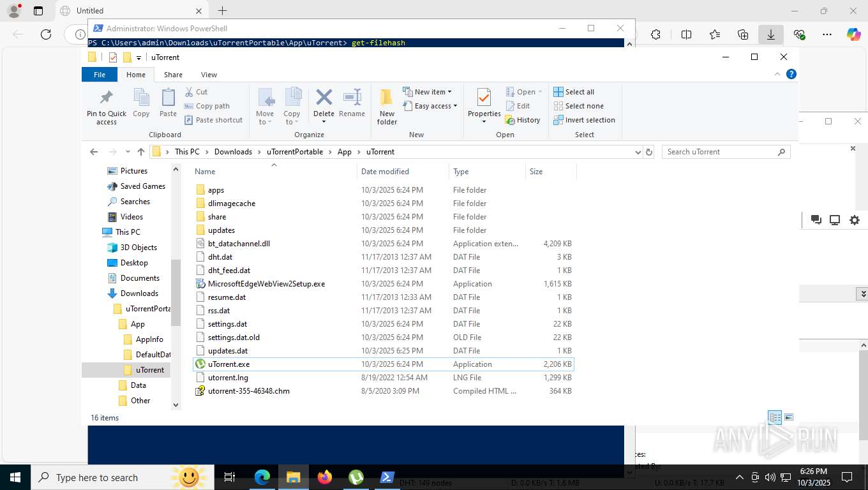Click Paste shortcut in ribbon
The image size is (868, 490).
click(213, 120)
